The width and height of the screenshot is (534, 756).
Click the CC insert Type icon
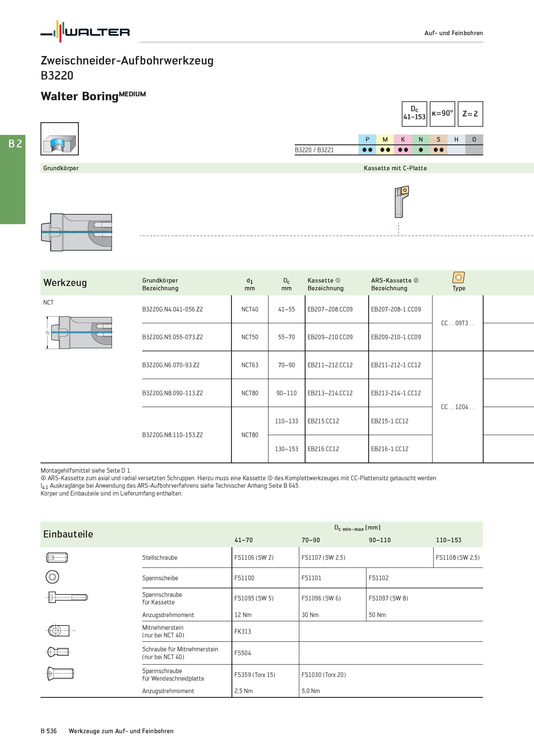pyautogui.click(x=458, y=278)
